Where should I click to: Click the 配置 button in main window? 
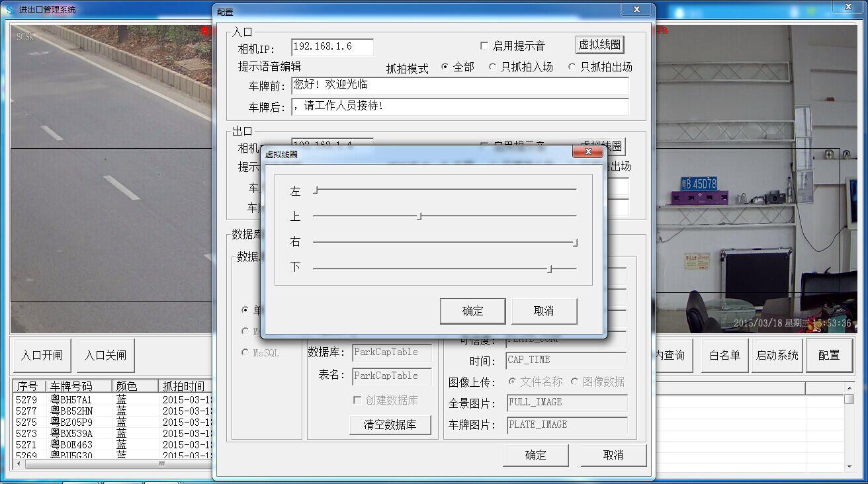[829, 355]
